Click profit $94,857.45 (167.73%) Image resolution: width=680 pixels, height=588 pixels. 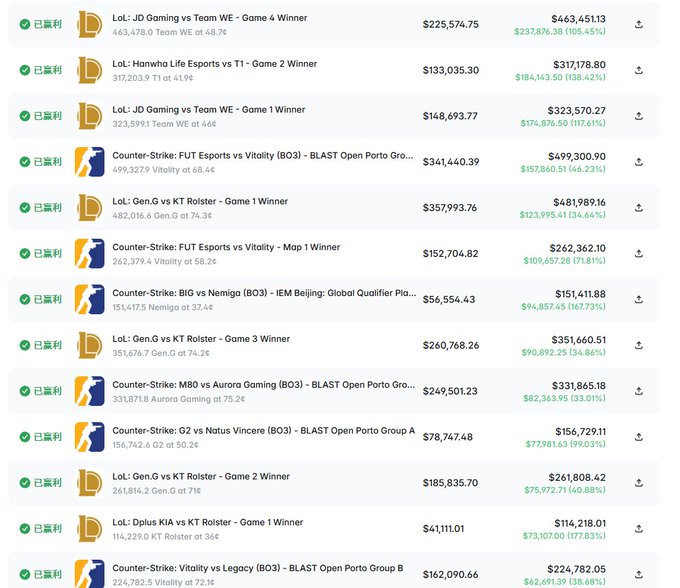tap(563, 307)
